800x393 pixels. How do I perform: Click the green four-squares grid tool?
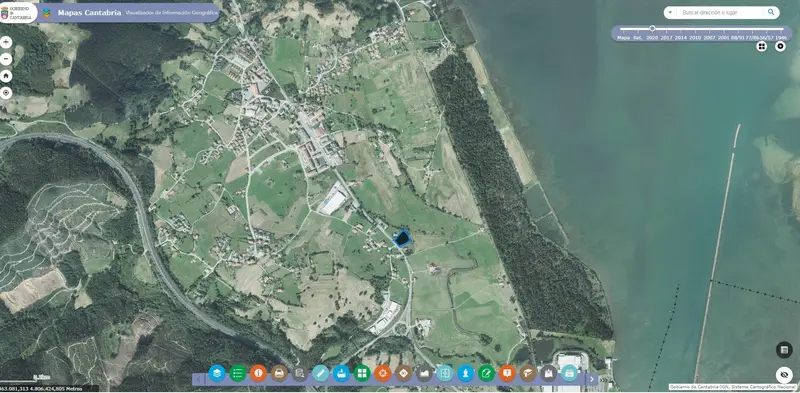pyautogui.click(x=362, y=374)
